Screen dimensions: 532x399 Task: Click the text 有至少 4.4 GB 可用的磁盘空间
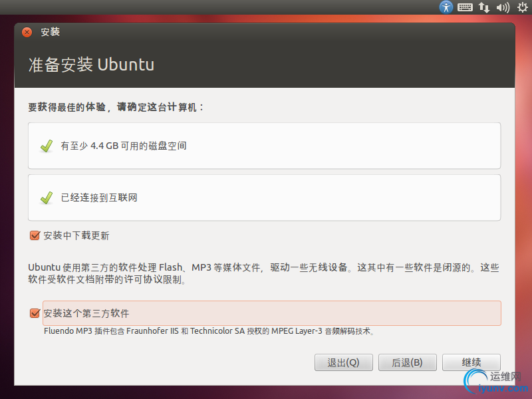click(124, 146)
